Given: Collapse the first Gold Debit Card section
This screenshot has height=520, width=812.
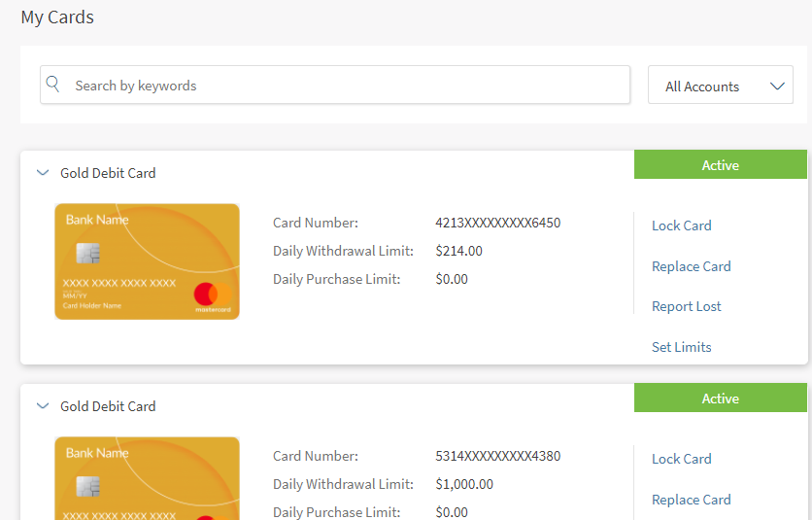Looking at the screenshot, I should (42, 173).
